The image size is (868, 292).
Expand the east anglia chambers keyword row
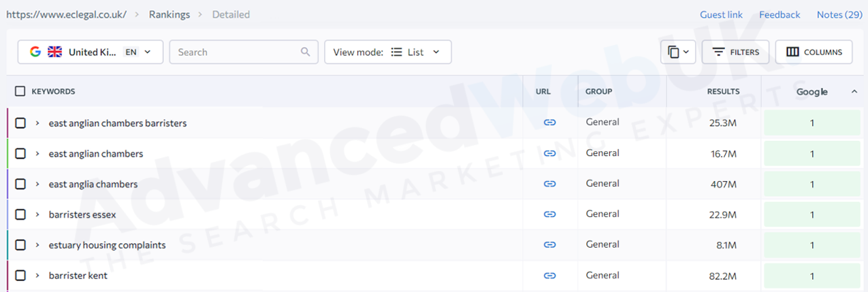(37, 184)
